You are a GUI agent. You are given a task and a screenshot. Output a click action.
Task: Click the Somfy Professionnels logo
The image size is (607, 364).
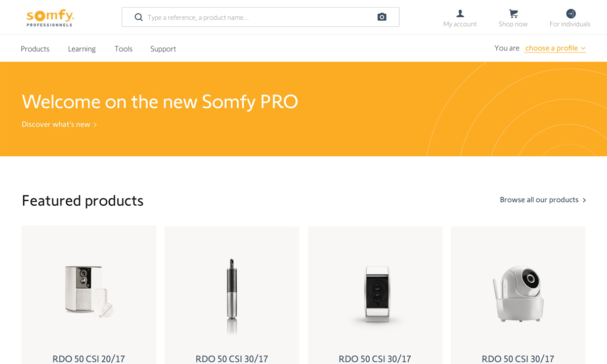click(x=50, y=17)
